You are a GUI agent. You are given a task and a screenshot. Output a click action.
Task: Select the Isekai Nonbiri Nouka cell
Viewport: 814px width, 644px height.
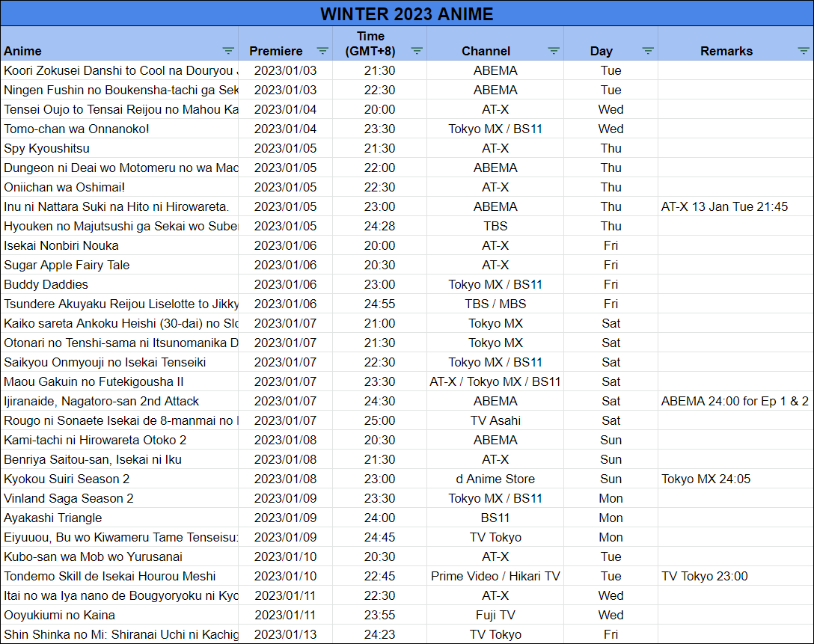pos(120,245)
